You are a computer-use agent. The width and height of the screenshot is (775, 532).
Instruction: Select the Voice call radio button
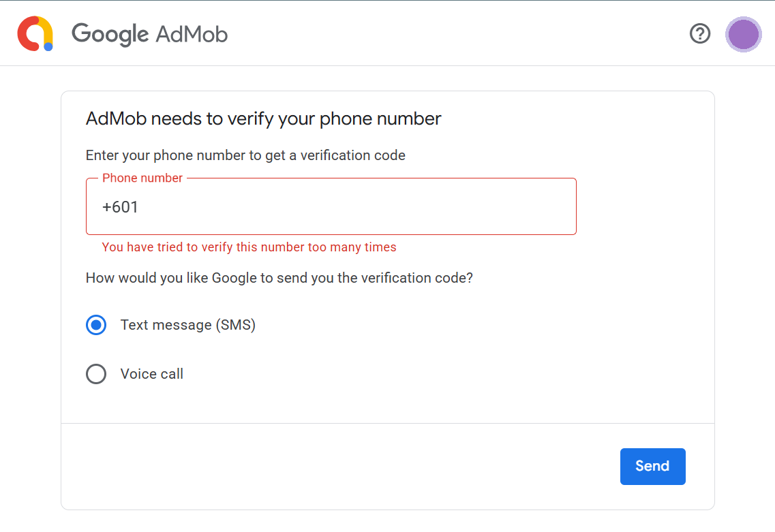coord(96,374)
